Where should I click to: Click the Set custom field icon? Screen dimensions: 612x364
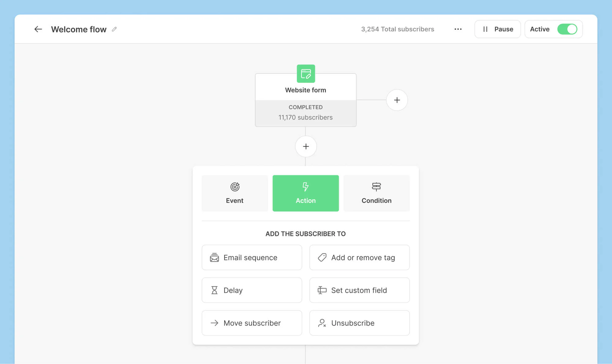322,290
